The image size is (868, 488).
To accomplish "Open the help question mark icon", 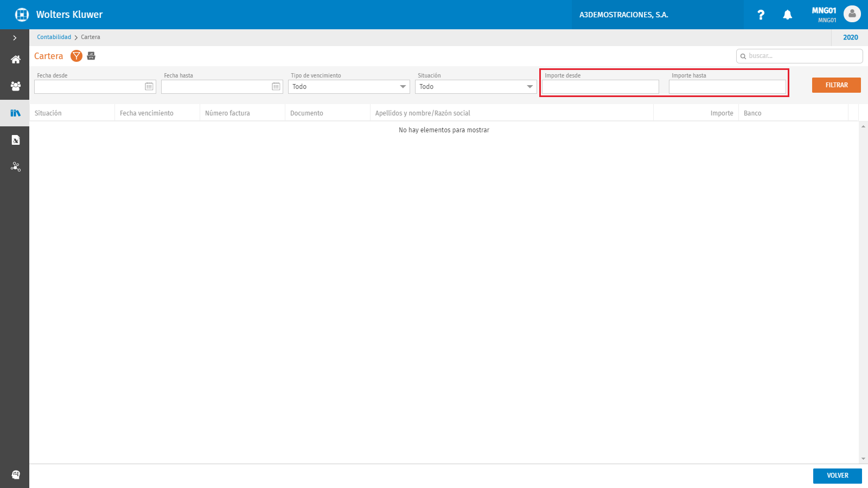I will (761, 15).
